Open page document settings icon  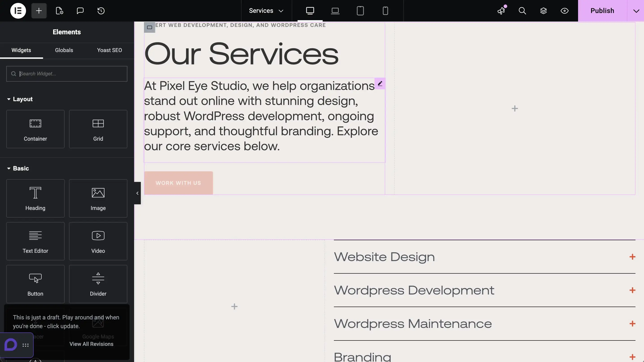pos(59,11)
